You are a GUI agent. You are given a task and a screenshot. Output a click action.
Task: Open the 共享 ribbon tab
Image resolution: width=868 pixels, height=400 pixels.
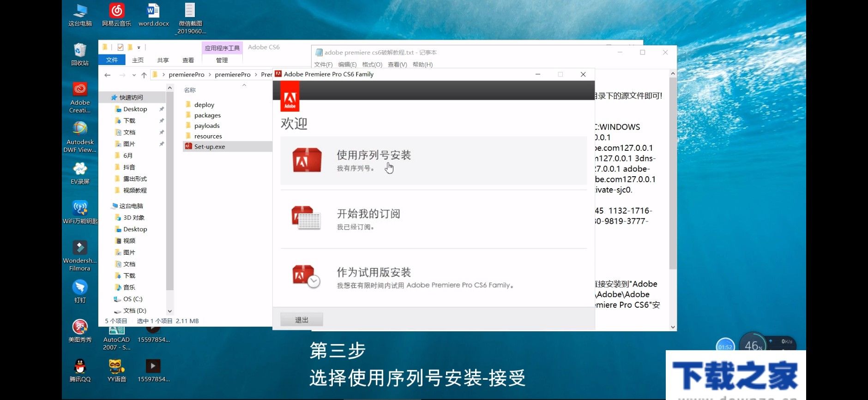click(163, 60)
